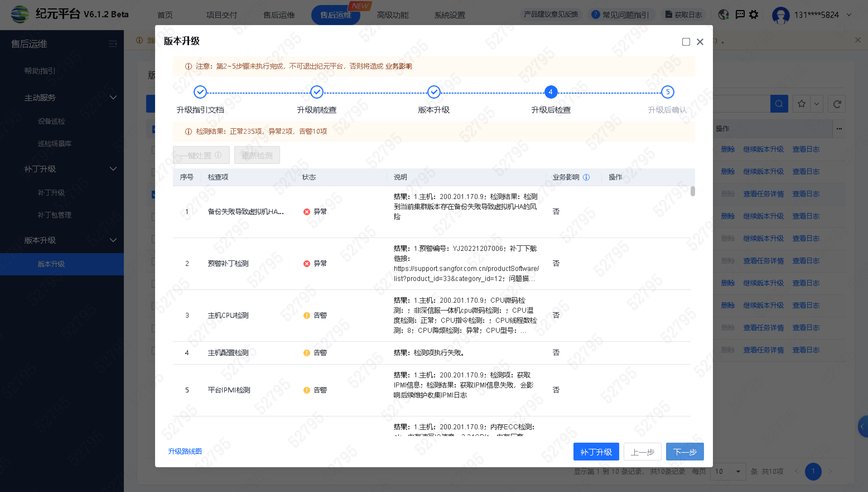Open the 高级功能 top menu
This screenshot has width=868, height=492.
point(392,15)
